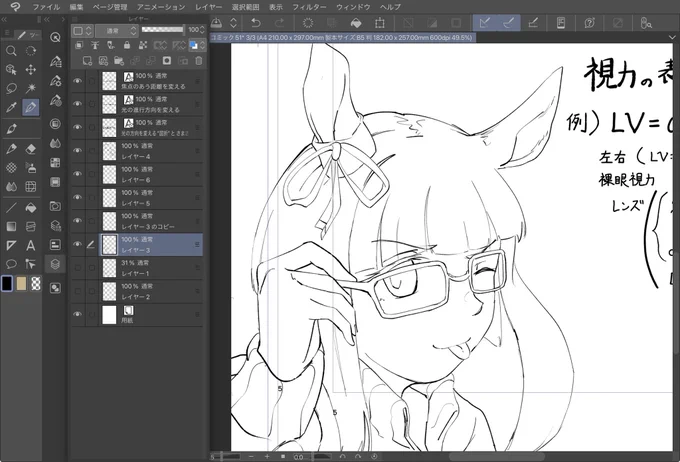The image size is (680, 462).
Task: Click the layer opacity slider bar
Action: coord(163,29)
